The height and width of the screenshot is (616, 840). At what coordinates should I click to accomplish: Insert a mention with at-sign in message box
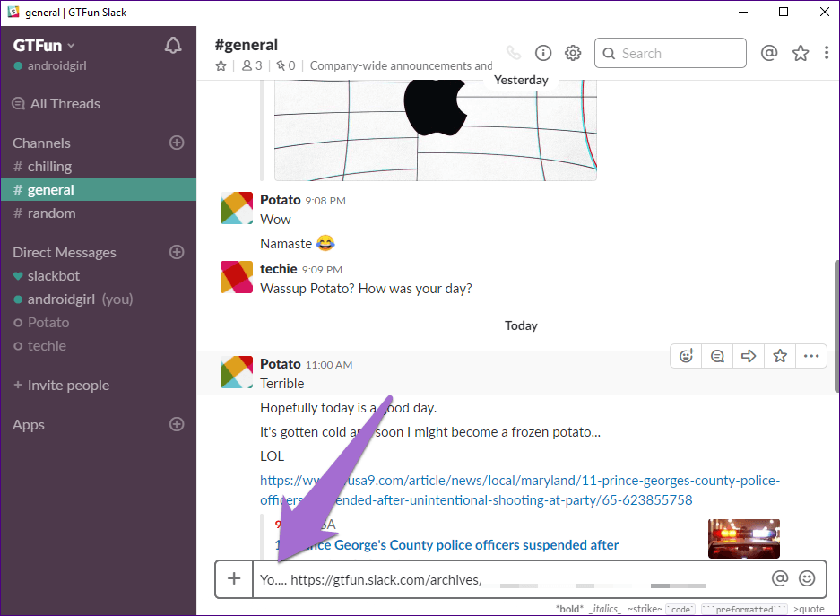tap(779, 578)
